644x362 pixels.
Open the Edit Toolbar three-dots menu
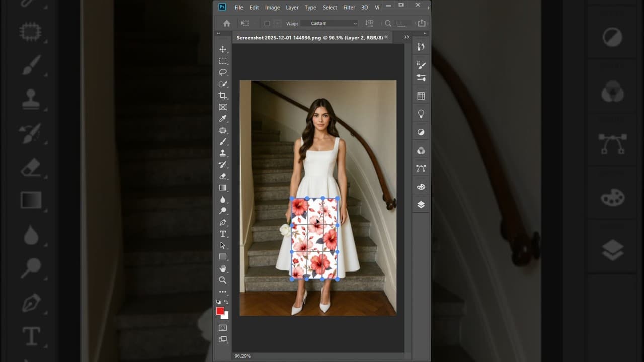coord(223,292)
